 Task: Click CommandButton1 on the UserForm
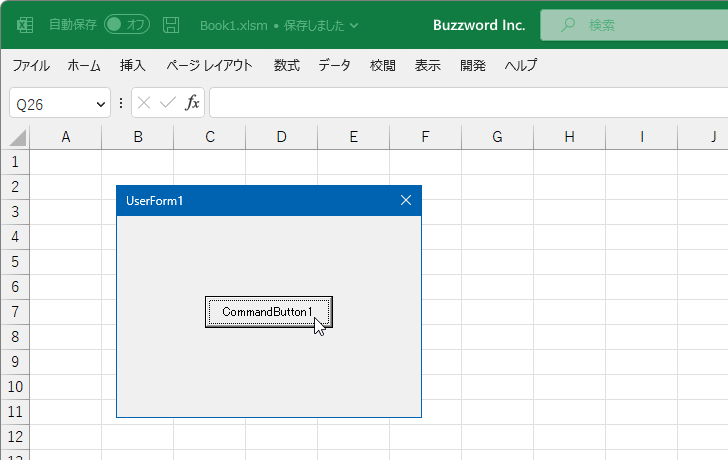(269, 312)
